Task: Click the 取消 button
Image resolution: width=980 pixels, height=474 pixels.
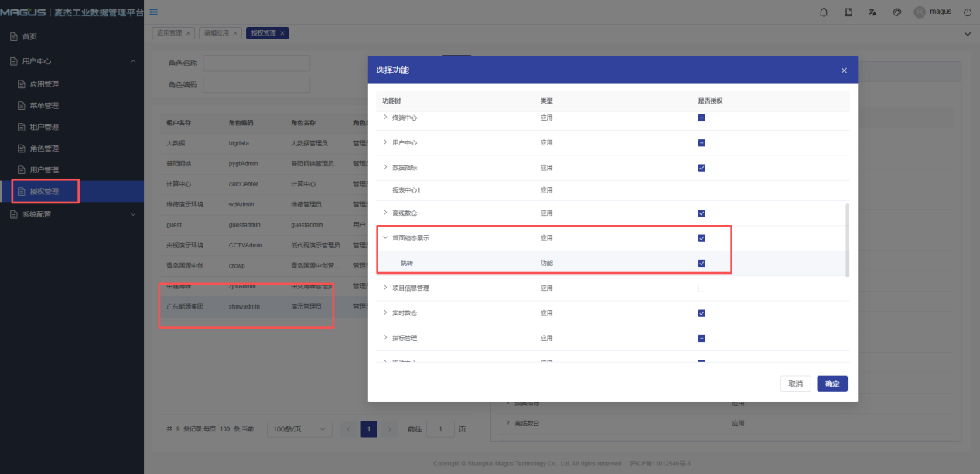Action: [x=795, y=384]
